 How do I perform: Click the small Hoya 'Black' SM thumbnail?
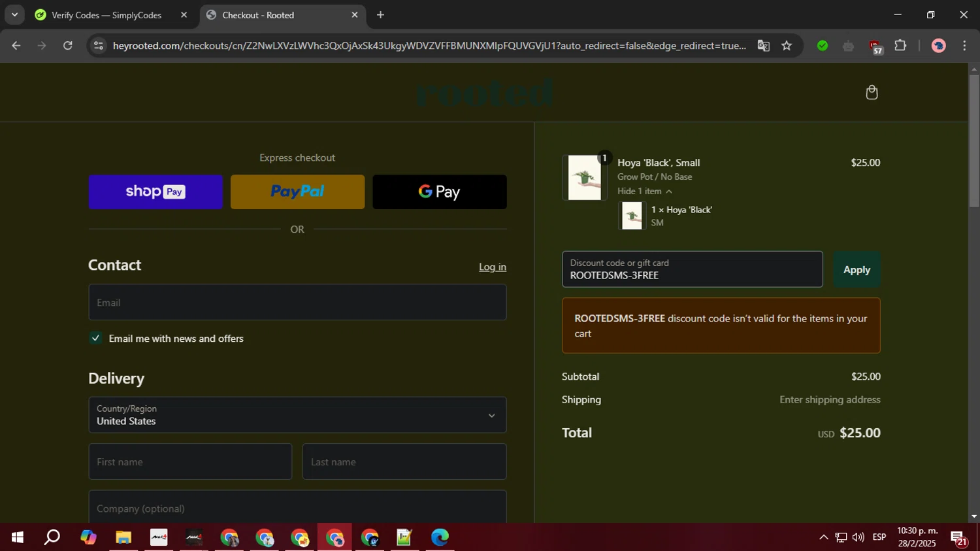(x=632, y=216)
